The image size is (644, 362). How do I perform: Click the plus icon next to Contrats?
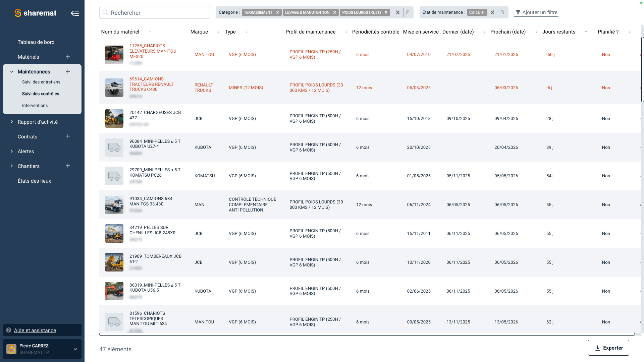(x=67, y=136)
